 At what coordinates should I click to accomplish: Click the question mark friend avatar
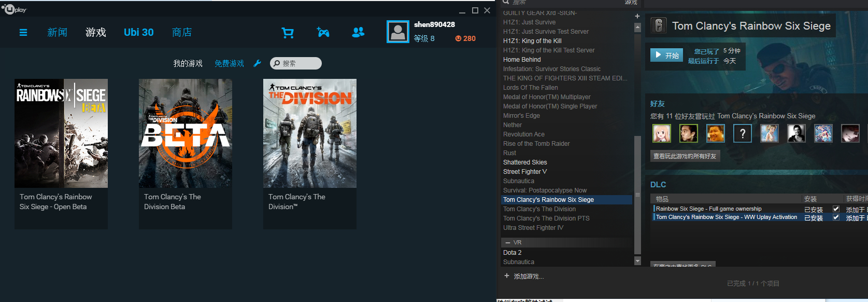(743, 133)
